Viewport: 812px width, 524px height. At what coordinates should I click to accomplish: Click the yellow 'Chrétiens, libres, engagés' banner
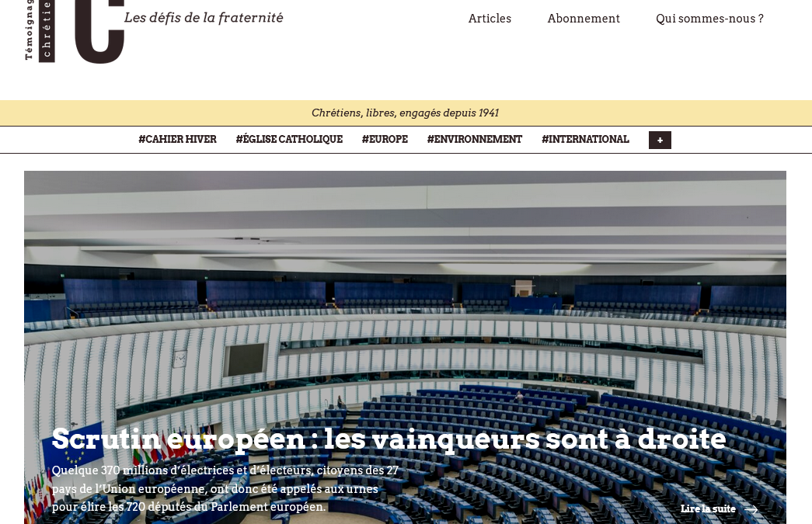405,113
